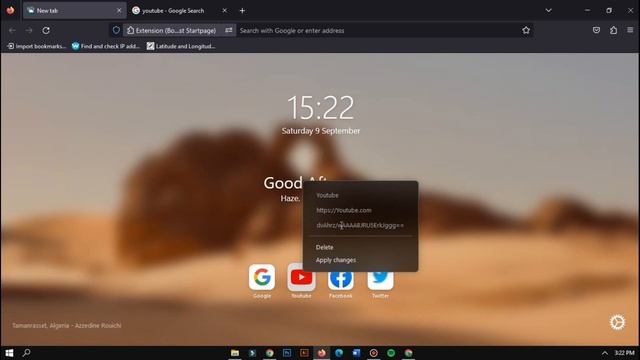
Task: Switch to the 'New tab' tab
Action: (74, 11)
